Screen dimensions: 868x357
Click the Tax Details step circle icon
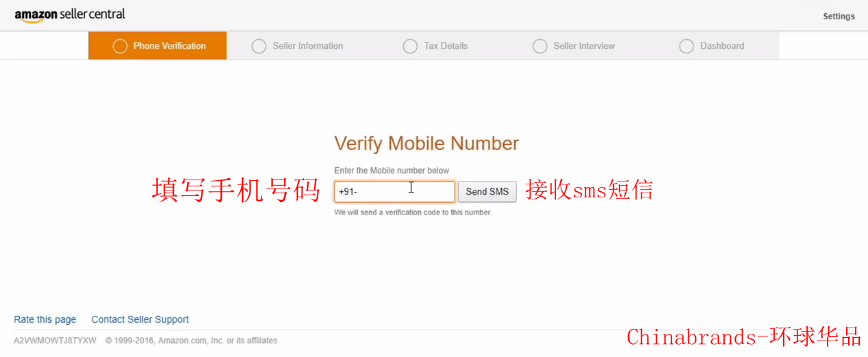coord(410,46)
